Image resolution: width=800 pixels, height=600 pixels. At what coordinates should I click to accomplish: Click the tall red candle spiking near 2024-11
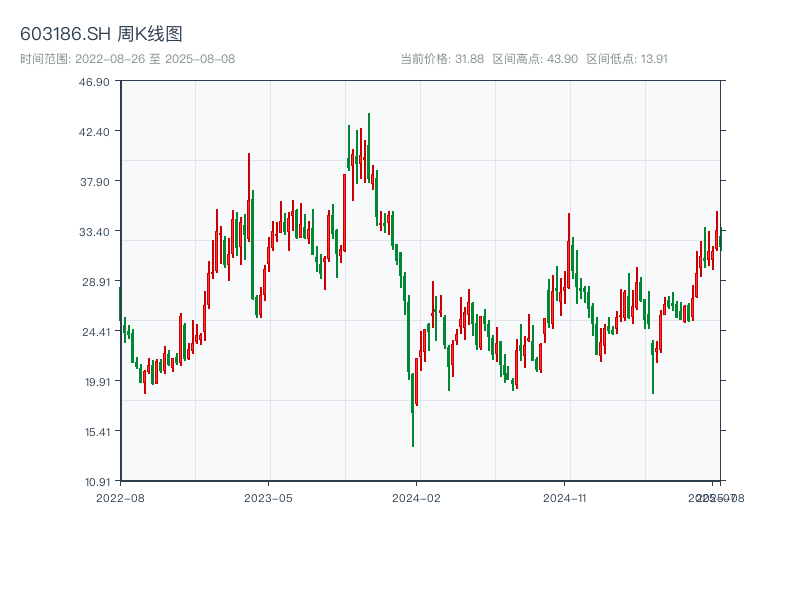tap(568, 251)
